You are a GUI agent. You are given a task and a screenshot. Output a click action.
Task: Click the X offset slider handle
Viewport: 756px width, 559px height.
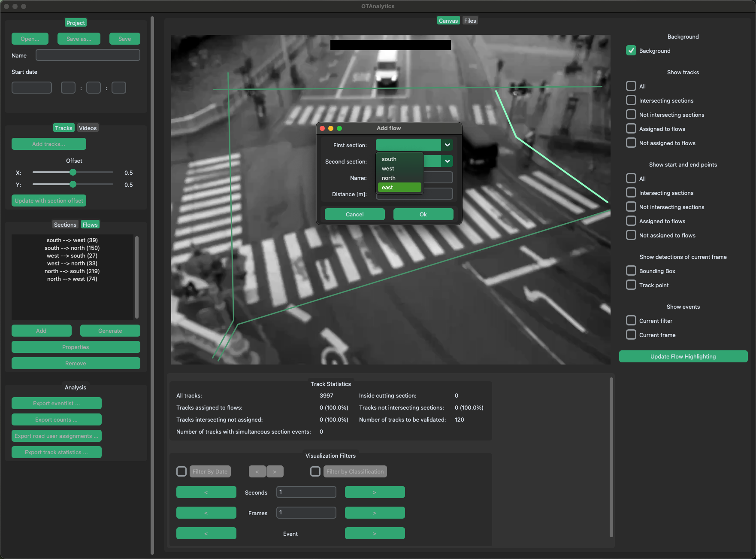[73, 173]
